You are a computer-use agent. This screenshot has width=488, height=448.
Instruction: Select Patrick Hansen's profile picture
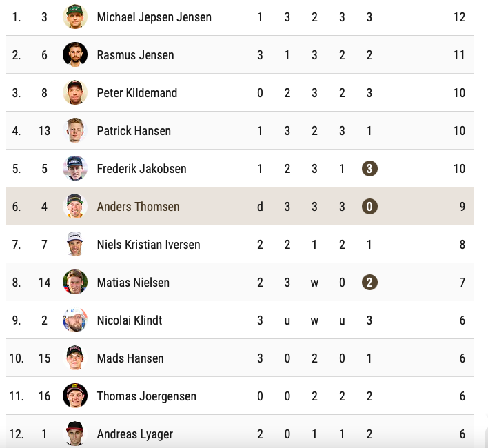75,130
